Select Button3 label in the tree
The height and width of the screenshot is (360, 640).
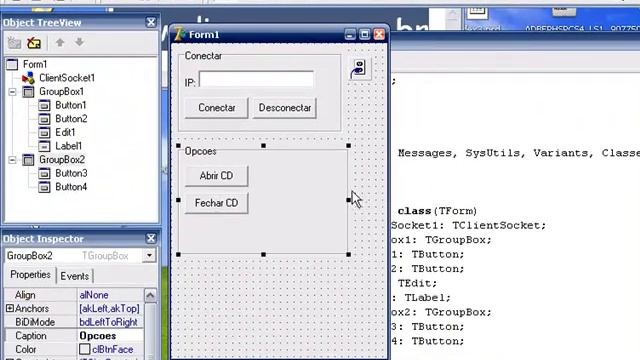(71, 173)
